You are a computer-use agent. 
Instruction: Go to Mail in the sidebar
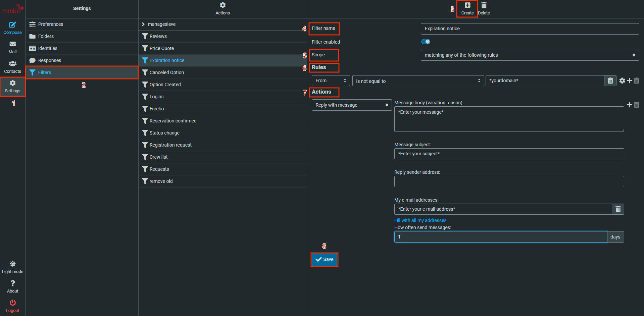point(12,47)
